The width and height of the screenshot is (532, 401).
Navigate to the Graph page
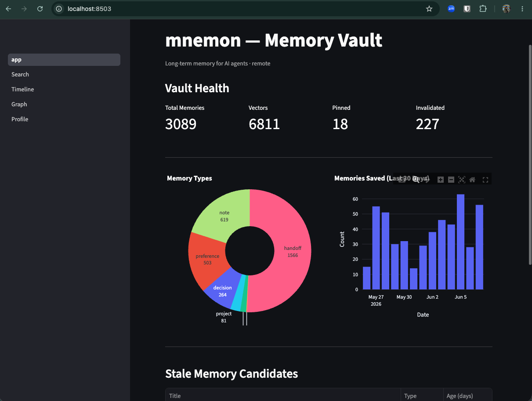coord(64,105)
